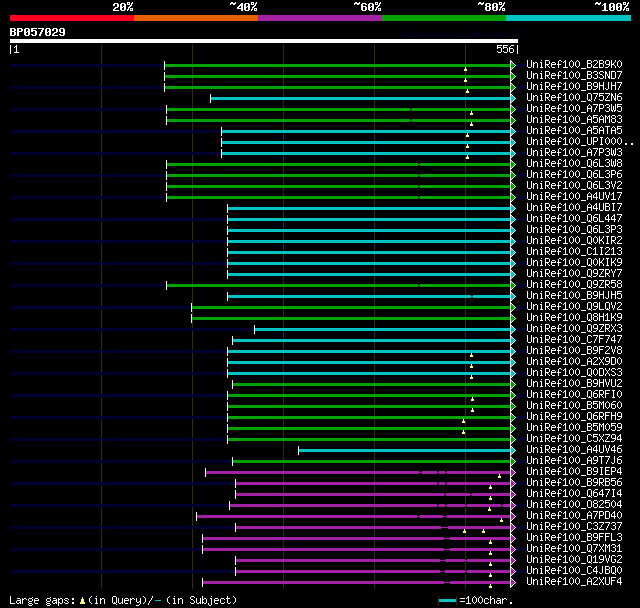Click the UniRef100_A7P3W3 label
The image size is (640, 608).
coord(574,153)
